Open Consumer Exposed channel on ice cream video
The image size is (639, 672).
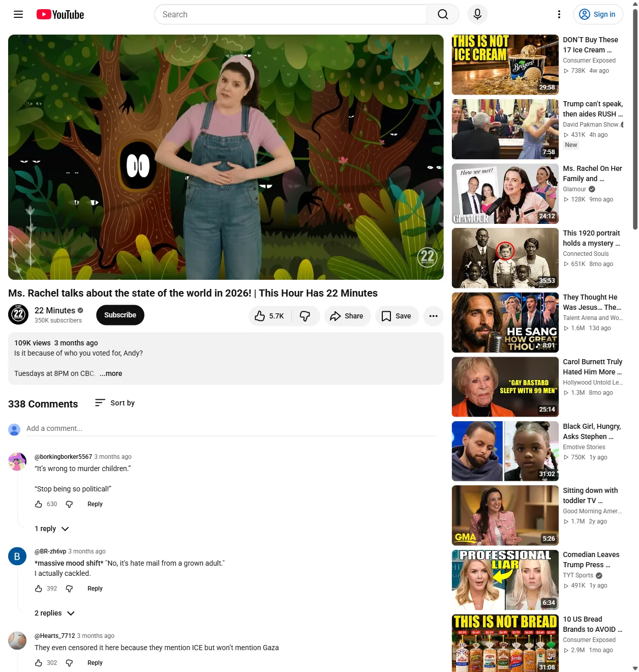589,61
